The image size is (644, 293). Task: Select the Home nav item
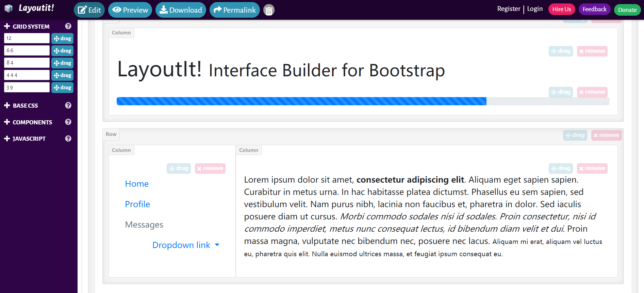pyautogui.click(x=137, y=184)
